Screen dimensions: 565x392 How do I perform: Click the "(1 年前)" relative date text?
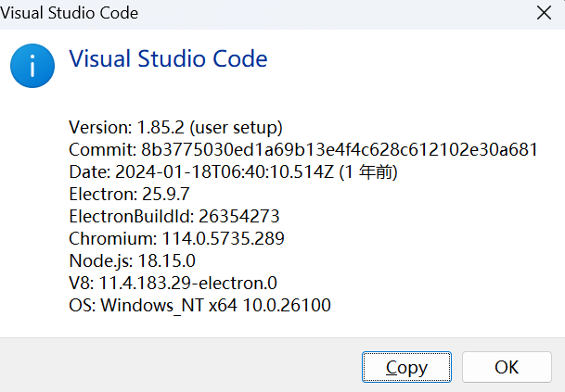(371, 172)
